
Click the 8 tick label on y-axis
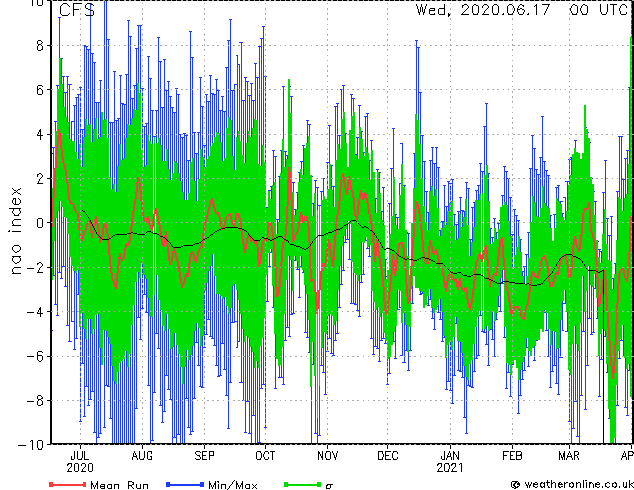pyautogui.click(x=40, y=46)
